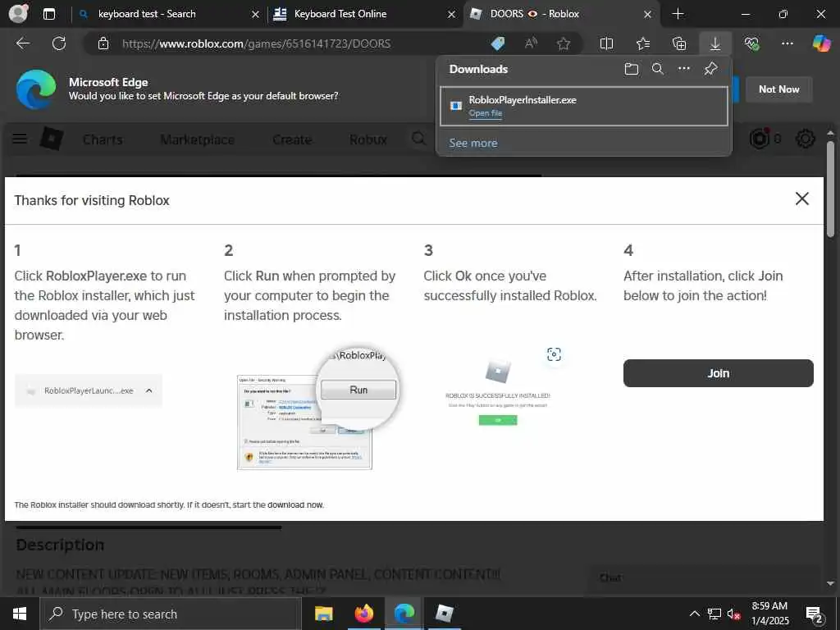Screen dimensions: 840x630
Task: Open the shopping price tag icon
Action: (498, 43)
